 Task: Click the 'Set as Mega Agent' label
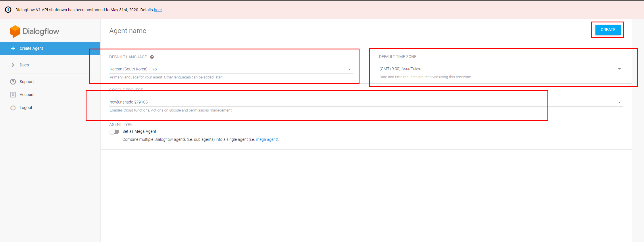click(x=139, y=131)
